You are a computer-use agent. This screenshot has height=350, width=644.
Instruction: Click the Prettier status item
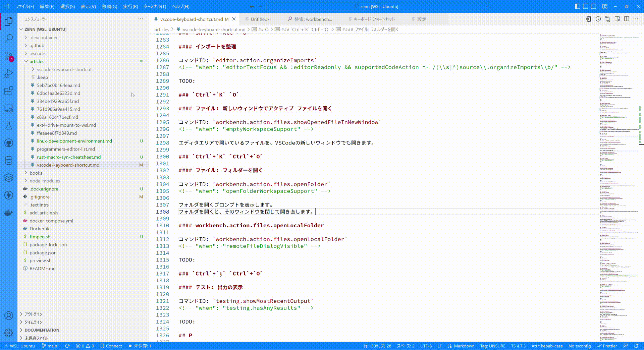coord(607,346)
